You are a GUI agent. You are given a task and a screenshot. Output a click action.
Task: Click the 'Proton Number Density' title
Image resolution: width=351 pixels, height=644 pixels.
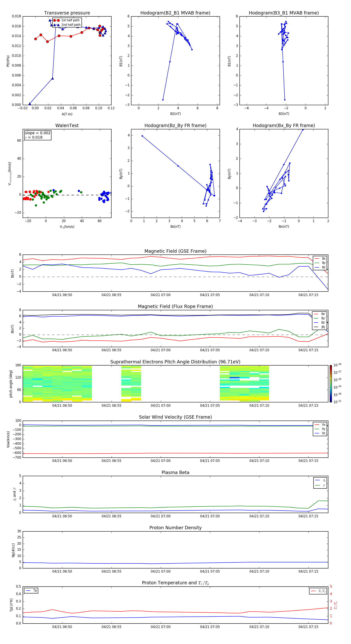pyautogui.click(x=175, y=528)
